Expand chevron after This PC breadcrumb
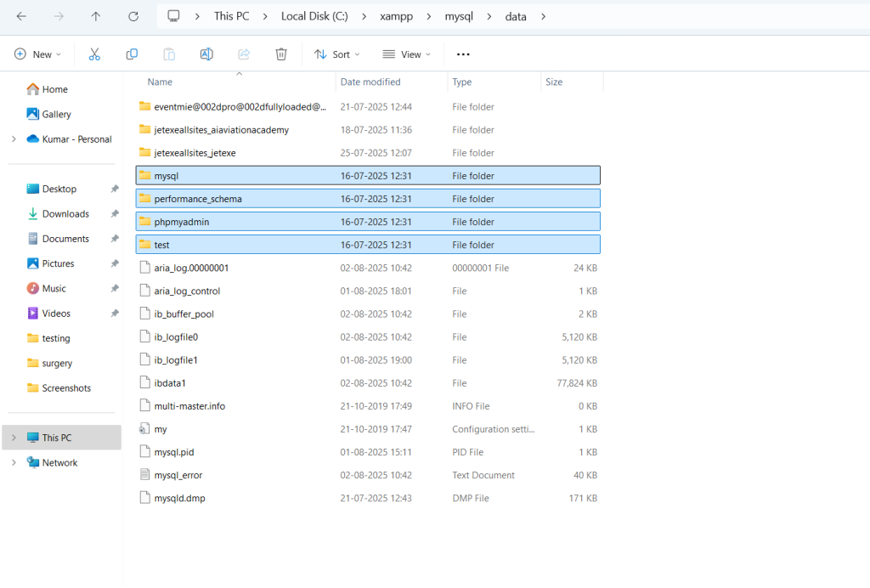Image resolution: width=870 pixels, height=588 pixels. point(265,17)
